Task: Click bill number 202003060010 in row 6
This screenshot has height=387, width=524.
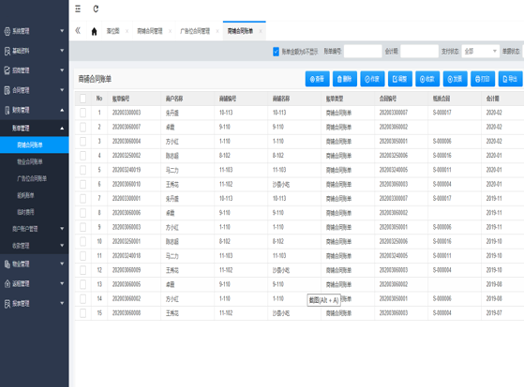Action: [126, 184]
